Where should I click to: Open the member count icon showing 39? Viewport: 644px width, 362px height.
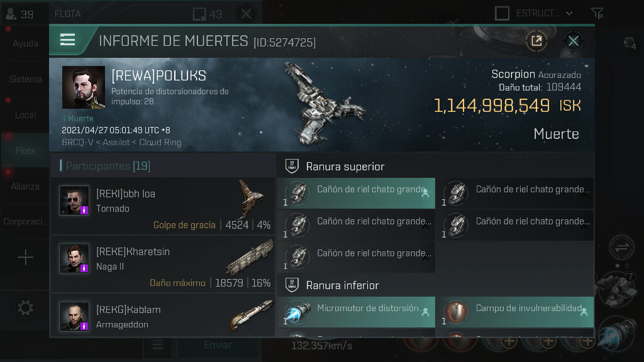[x=19, y=14]
